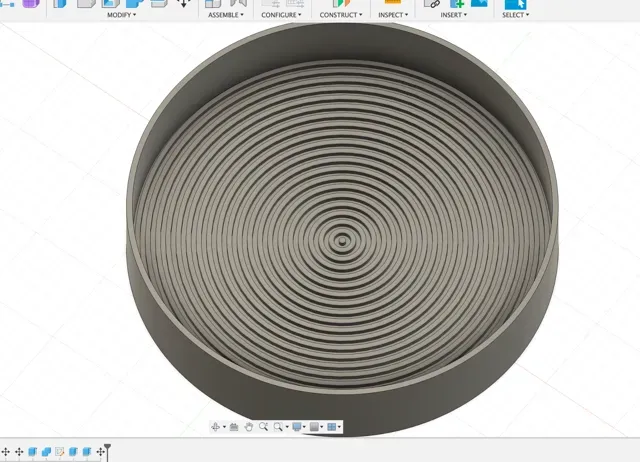Image resolution: width=640 pixels, height=462 pixels.
Task: Open the Display Settings monitor icon
Action: (297, 427)
